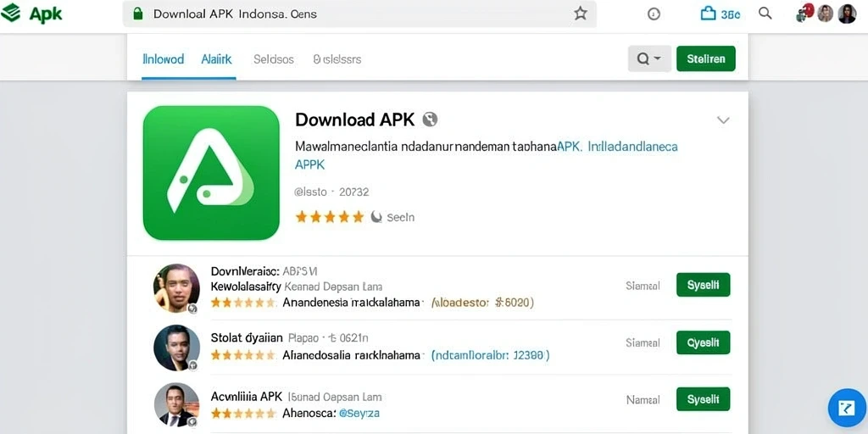
Task: Click the green padlock in address bar
Action: pos(138,14)
